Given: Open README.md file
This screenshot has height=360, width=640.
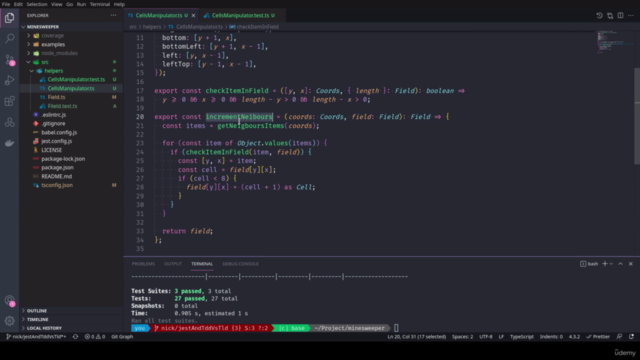Looking at the screenshot, I should pyautogui.click(x=71, y=176).
